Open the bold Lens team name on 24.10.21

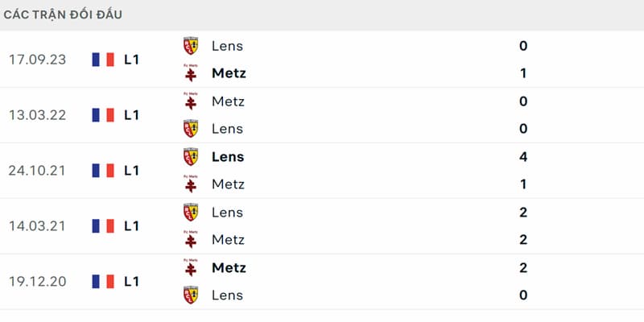228,156
